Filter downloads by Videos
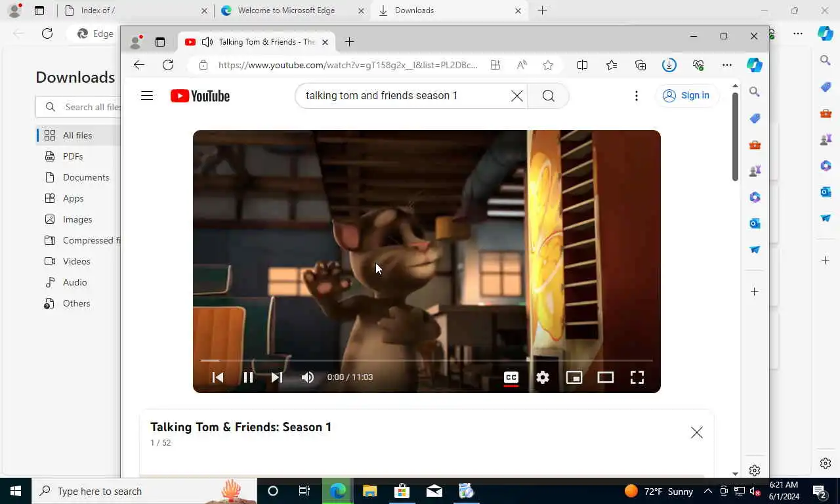The height and width of the screenshot is (504, 840). click(76, 261)
